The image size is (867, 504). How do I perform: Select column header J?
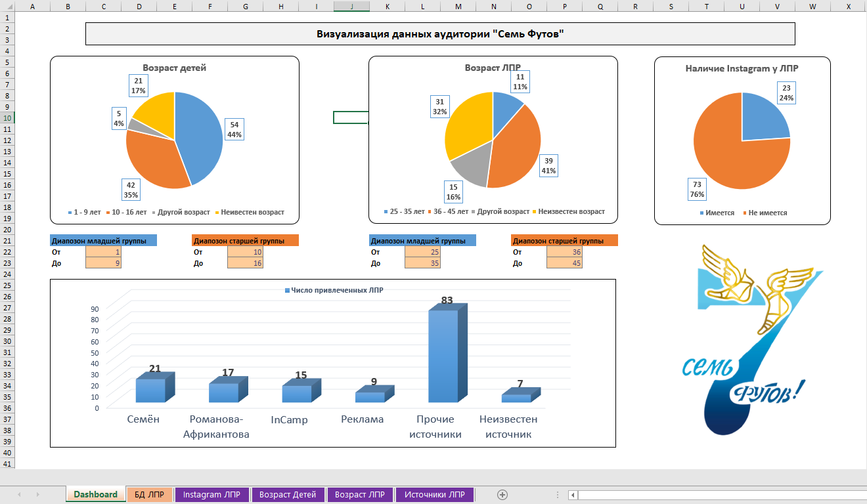pyautogui.click(x=351, y=5)
